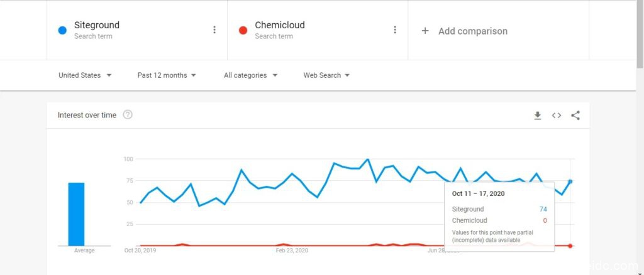Click the blue Siteground color dot

[x=62, y=30]
